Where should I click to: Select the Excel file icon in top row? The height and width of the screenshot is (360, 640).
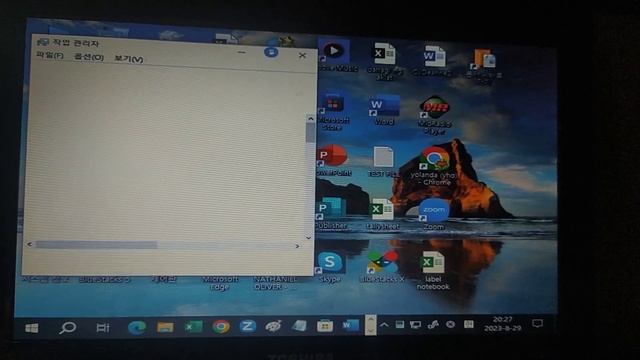tap(384, 60)
